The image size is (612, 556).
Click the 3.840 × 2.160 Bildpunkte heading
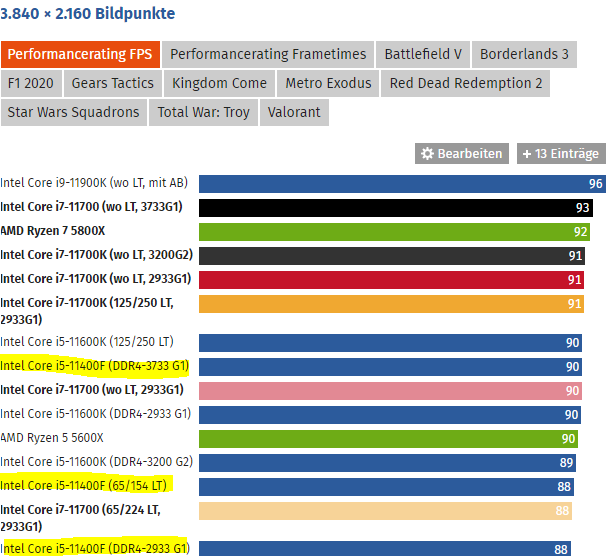[x=88, y=14]
